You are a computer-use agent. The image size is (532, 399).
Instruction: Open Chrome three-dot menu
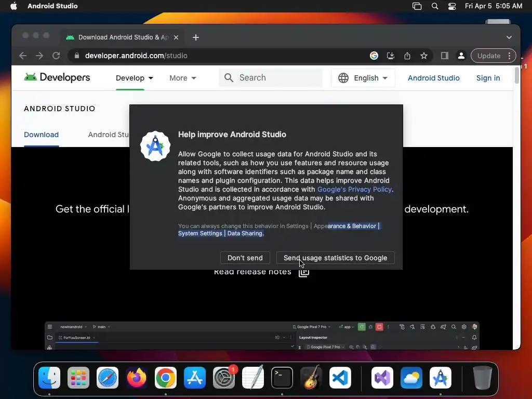pos(509,56)
